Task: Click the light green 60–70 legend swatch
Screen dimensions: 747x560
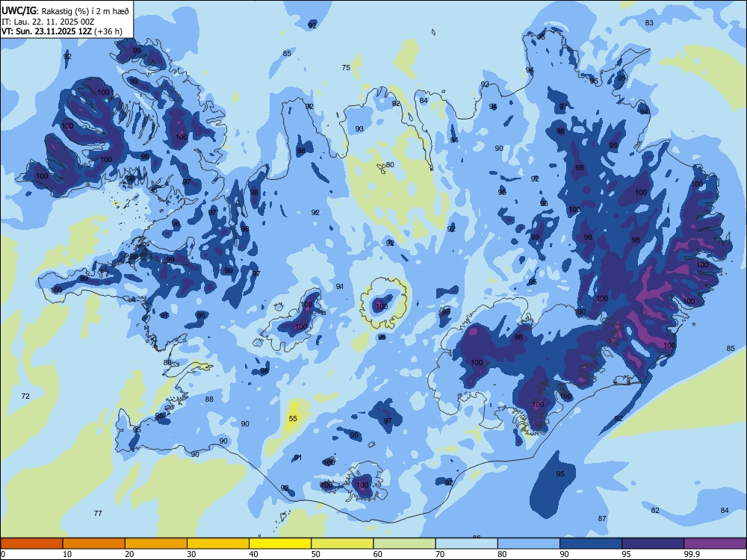Action: click(x=404, y=544)
